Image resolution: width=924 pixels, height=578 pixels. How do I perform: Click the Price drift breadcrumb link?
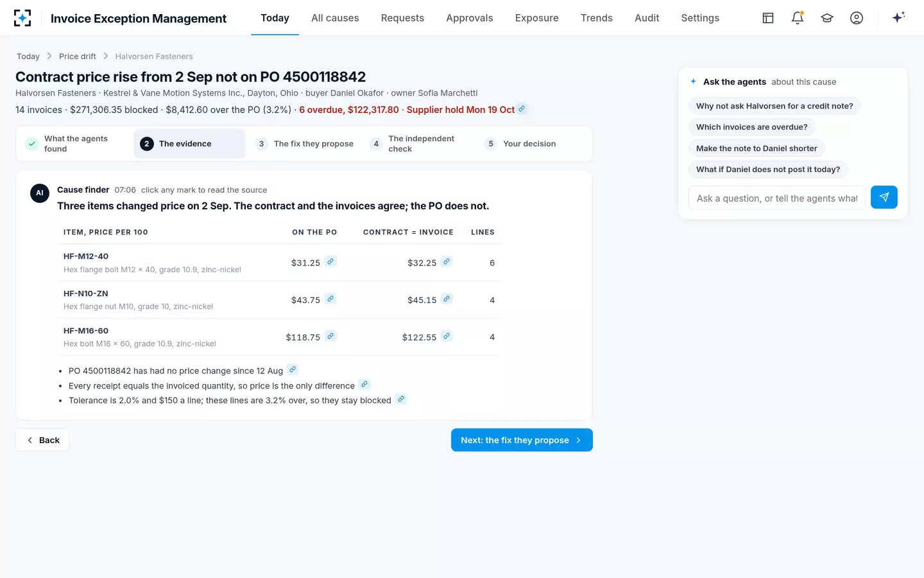click(78, 57)
